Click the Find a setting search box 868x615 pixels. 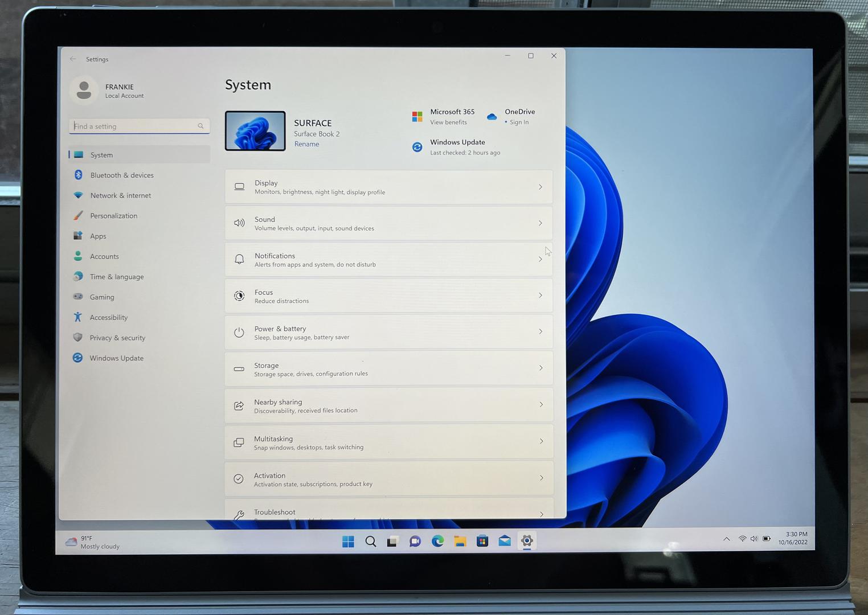point(135,126)
